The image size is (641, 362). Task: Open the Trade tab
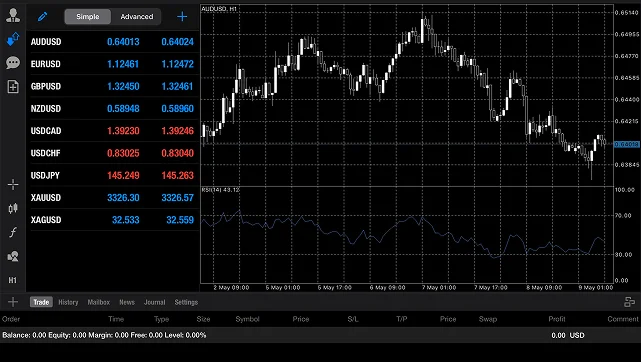pos(41,302)
